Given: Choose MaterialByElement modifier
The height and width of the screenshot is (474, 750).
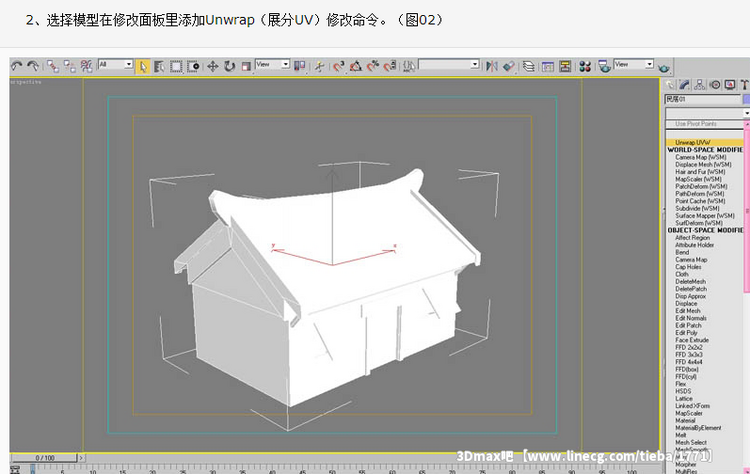Looking at the screenshot, I should tap(698, 428).
